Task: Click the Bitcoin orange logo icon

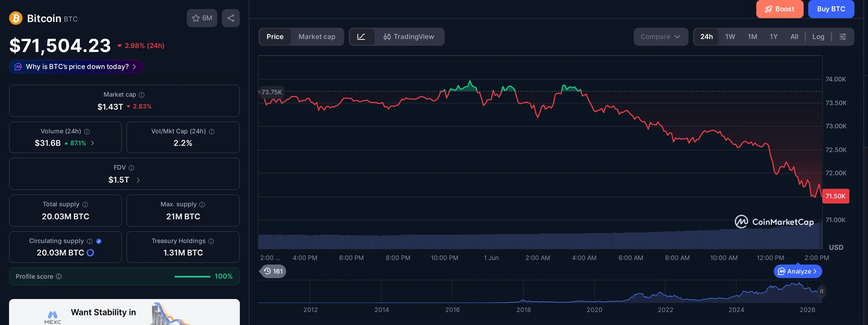Action: click(x=16, y=18)
